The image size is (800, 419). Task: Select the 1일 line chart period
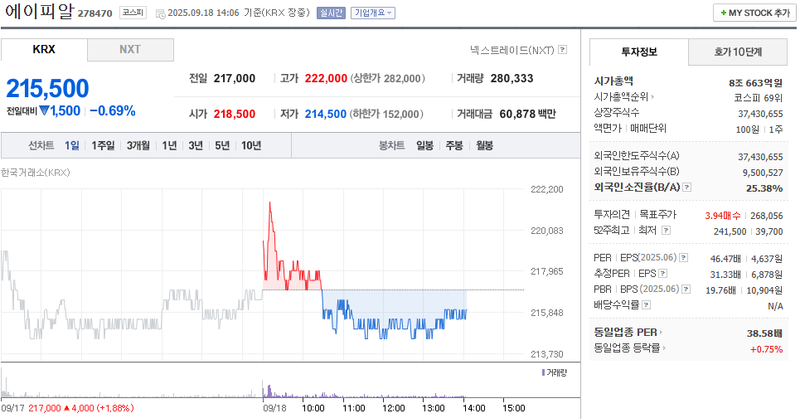72,145
